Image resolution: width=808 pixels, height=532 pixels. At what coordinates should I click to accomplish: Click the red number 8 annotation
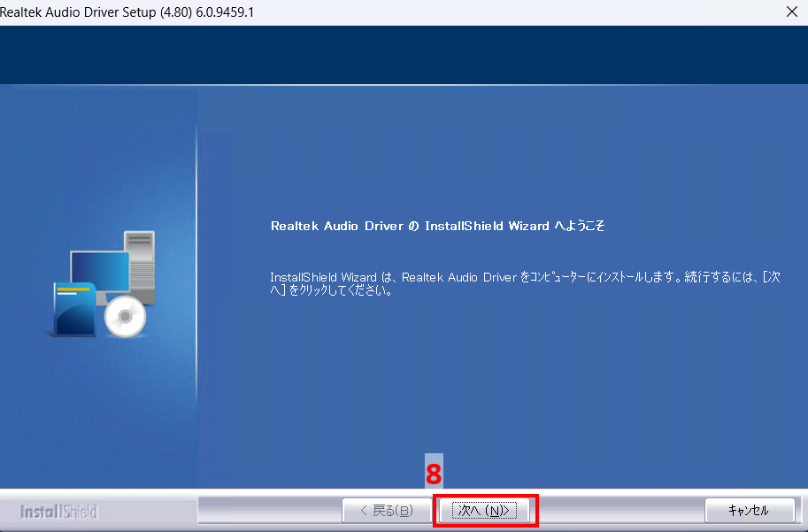[x=434, y=474]
